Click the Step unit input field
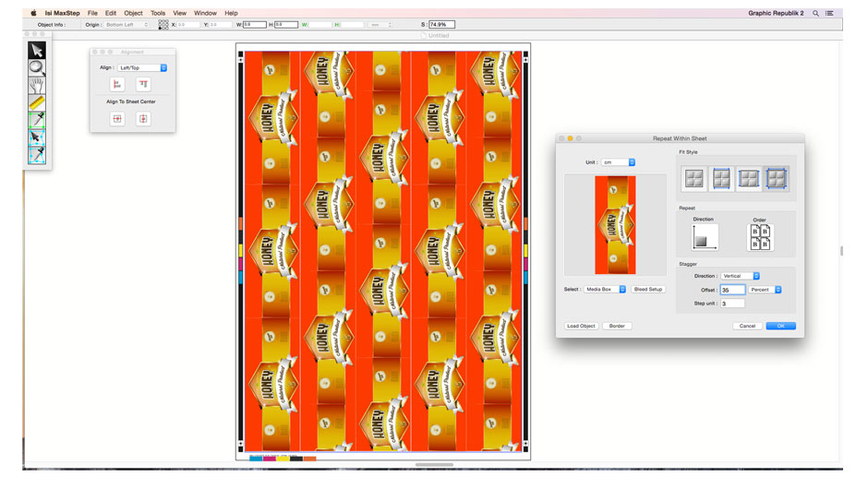The width and height of the screenshot is (868, 477). click(732, 304)
